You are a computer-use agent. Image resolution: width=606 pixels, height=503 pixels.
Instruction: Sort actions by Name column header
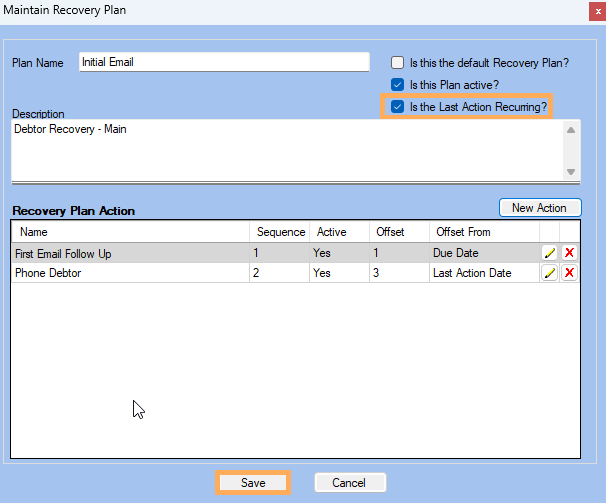130,232
